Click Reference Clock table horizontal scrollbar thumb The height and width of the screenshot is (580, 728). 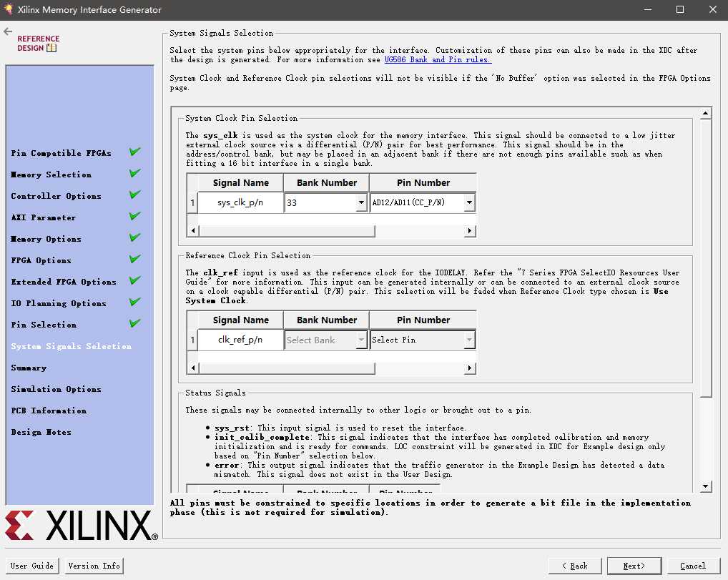pyautogui.click(x=287, y=368)
